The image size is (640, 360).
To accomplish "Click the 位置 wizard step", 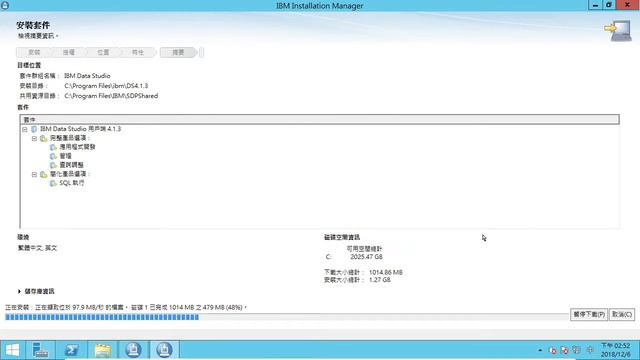I will coord(103,52).
